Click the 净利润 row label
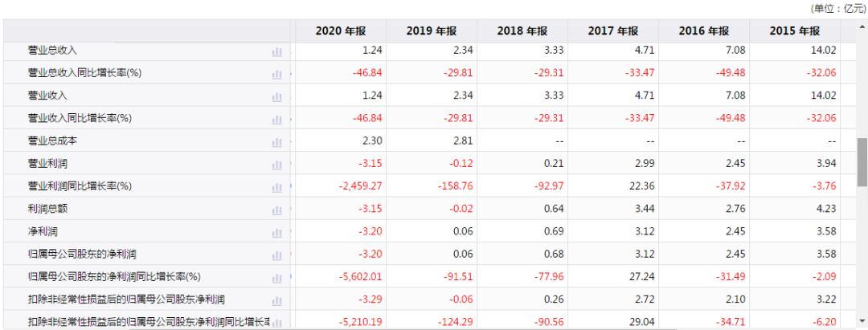 click(x=42, y=232)
